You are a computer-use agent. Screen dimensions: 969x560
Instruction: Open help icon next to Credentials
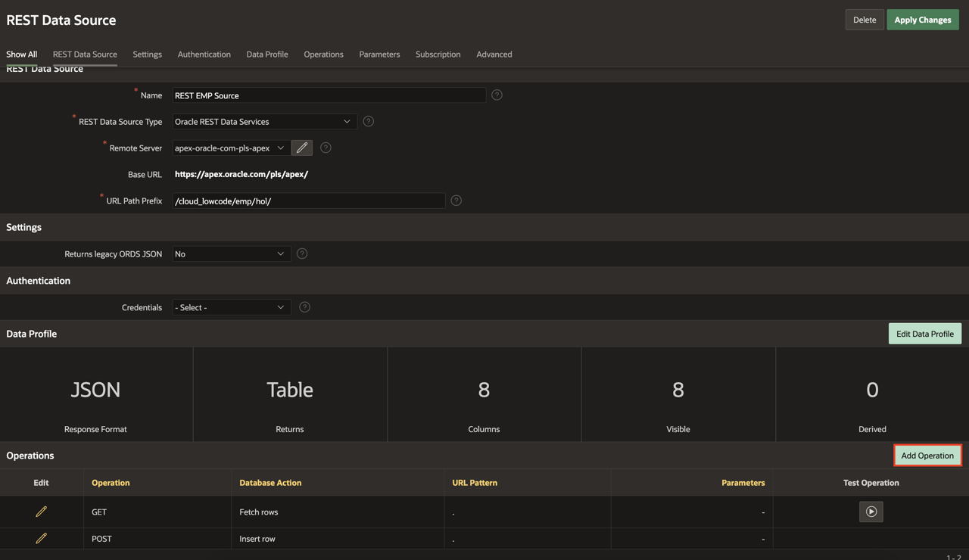tap(304, 307)
